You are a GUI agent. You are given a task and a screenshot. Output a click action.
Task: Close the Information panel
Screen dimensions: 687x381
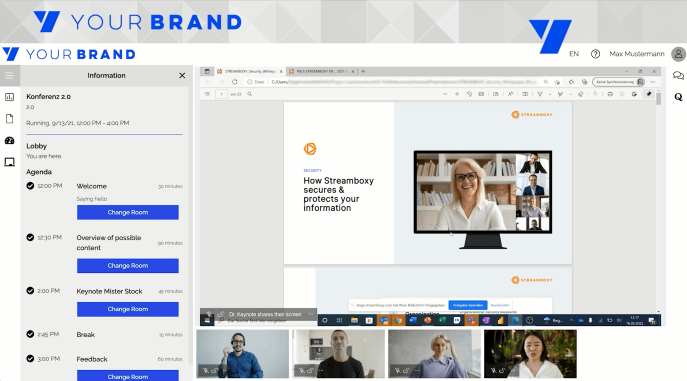point(182,75)
